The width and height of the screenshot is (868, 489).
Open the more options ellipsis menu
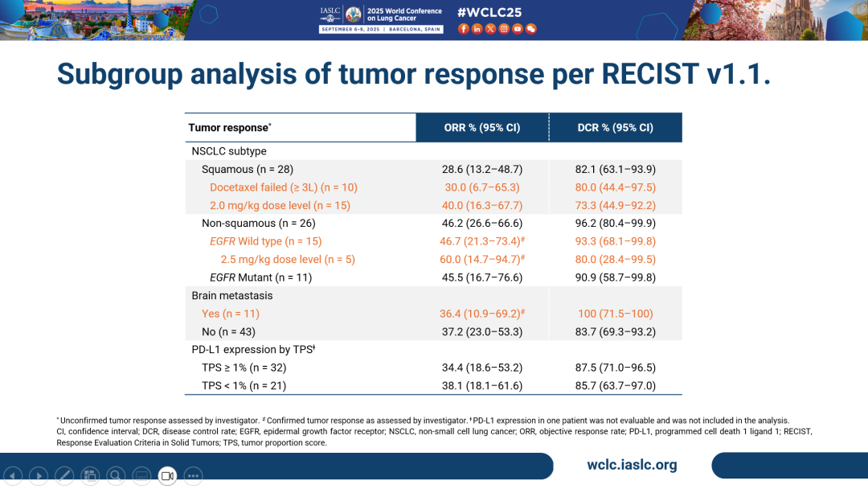click(x=193, y=476)
